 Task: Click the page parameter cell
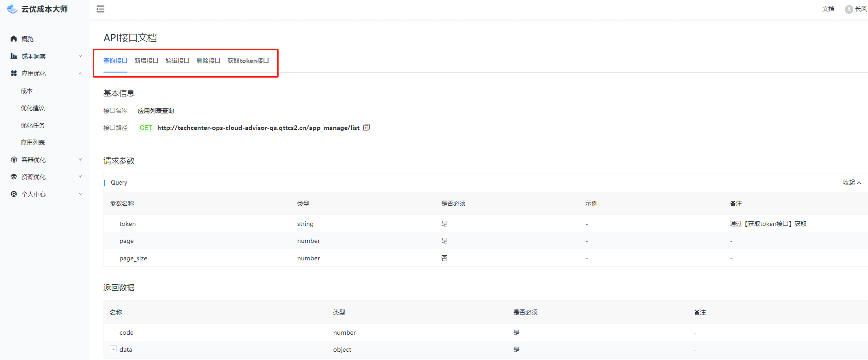(x=126, y=241)
